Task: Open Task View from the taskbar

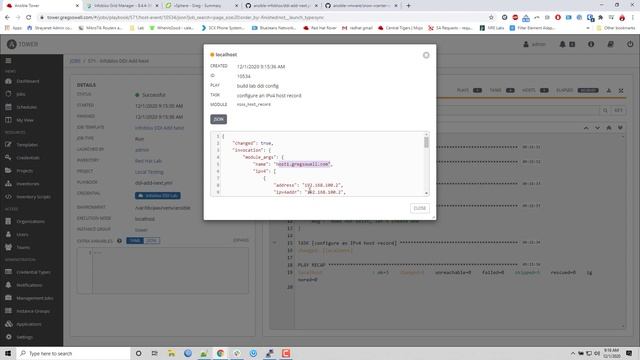Action: pos(155,353)
